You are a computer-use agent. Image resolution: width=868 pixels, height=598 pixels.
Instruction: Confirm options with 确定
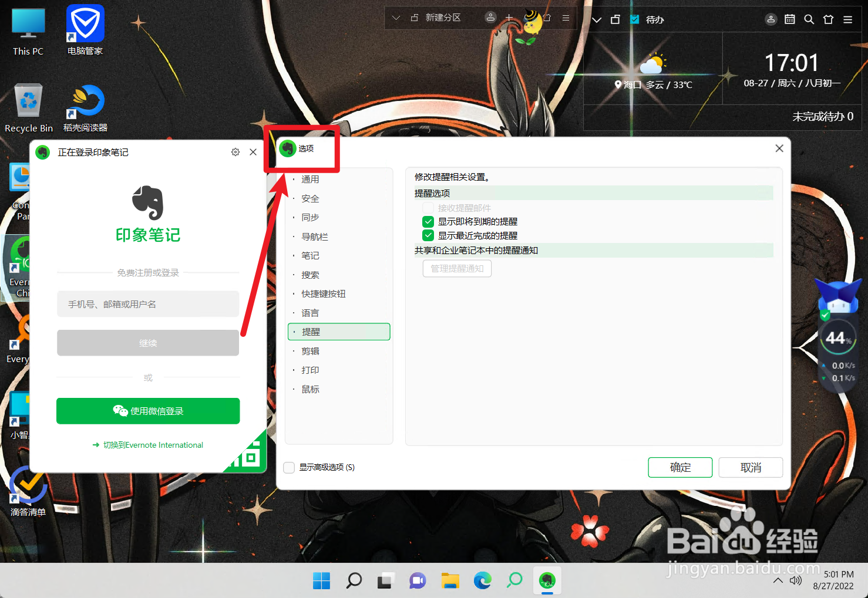coord(680,467)
